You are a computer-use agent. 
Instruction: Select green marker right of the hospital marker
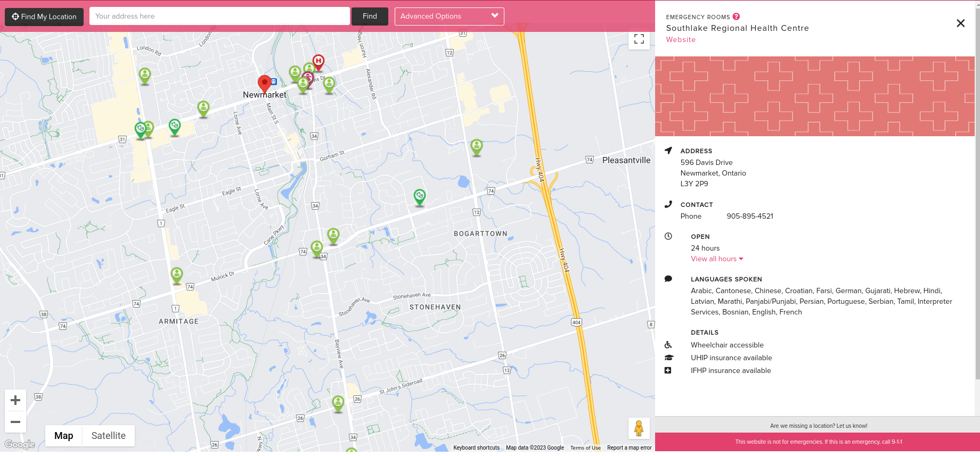[x=329, y=85]
